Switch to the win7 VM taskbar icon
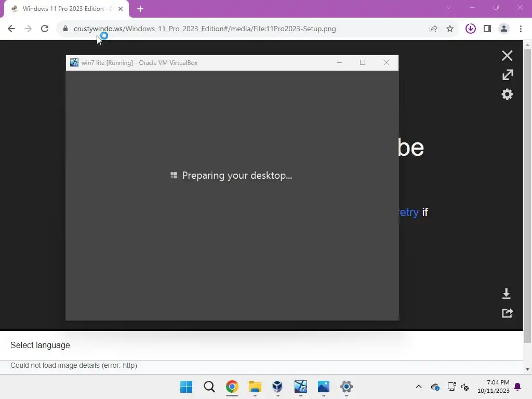Viewport: 532px width, 399px height. click(x=301, y=387)
